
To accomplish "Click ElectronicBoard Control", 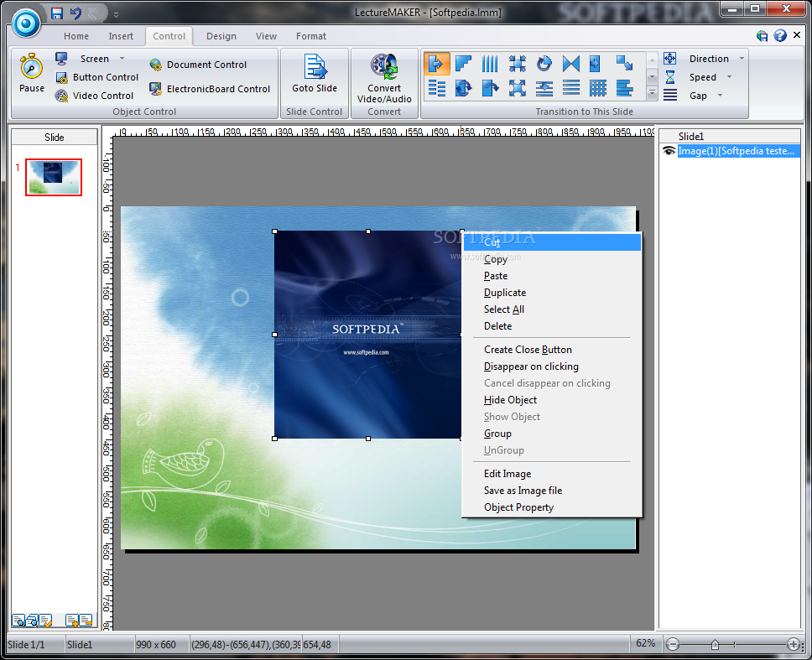I will click(210, 89).
